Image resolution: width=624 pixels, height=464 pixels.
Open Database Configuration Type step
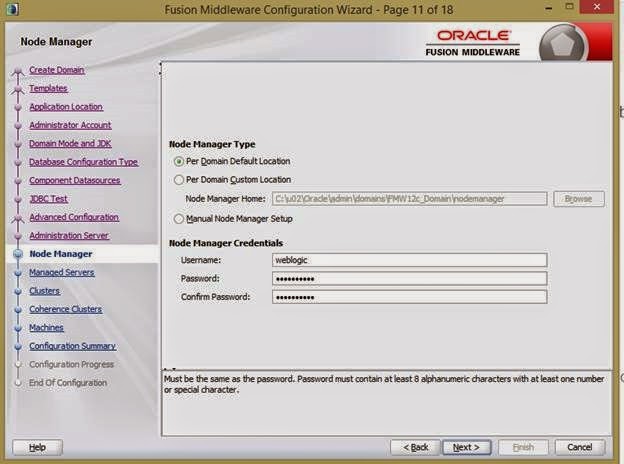coord(84,162)
